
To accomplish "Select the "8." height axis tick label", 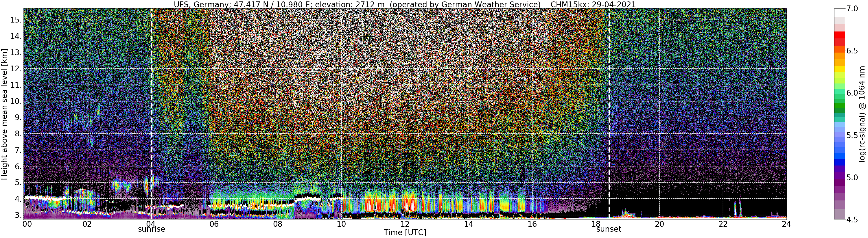I will (x=18, y=134).
